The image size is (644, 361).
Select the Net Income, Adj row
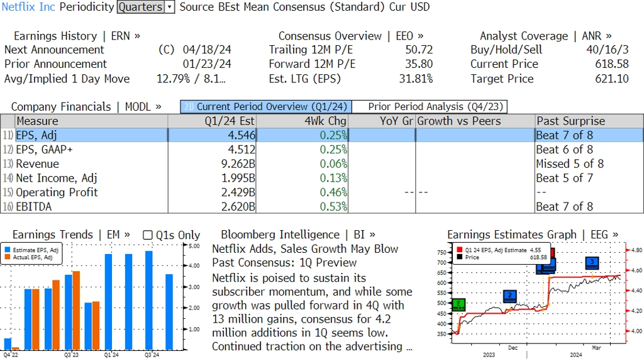[322, 178]
